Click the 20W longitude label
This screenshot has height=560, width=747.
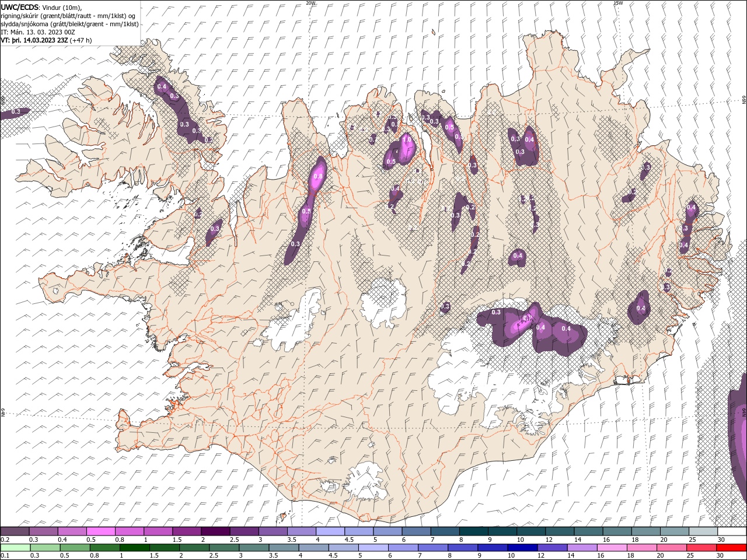[x=310, y=3]
